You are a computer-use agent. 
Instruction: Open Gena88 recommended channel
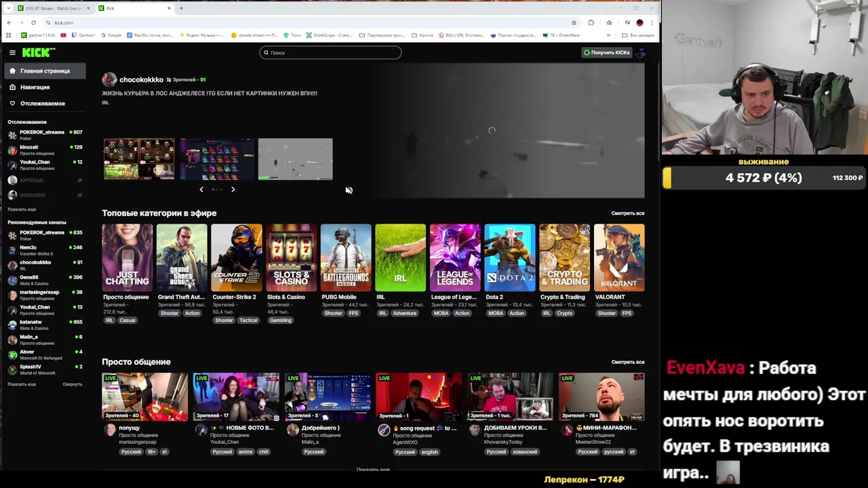pyautogui.click(x=44, y=280)
